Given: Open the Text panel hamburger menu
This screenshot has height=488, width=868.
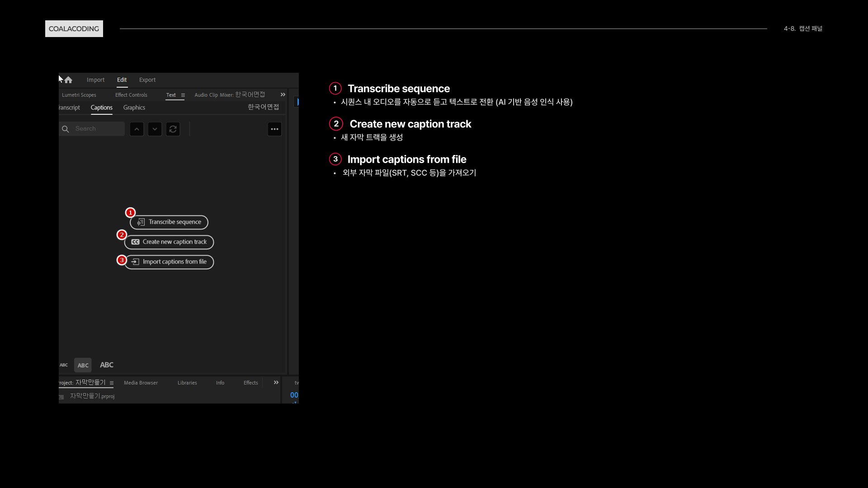Looking at the screenshot, I should [183, 95].
